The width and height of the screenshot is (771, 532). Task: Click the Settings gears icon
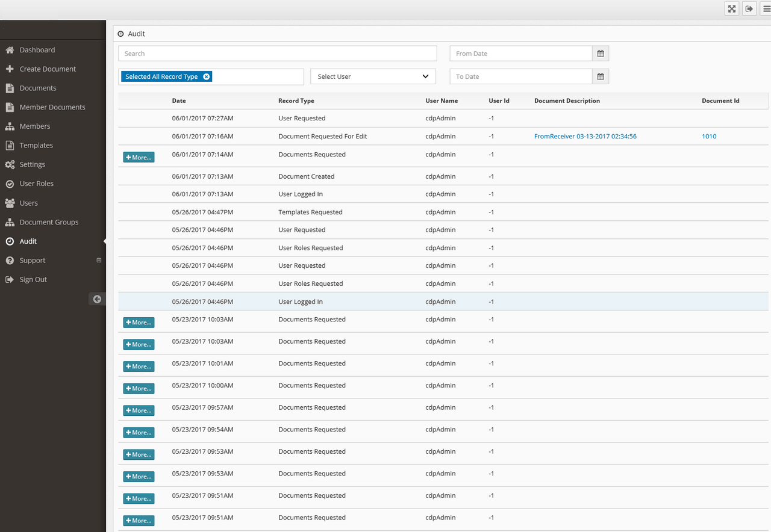click(x=10, y=164)
